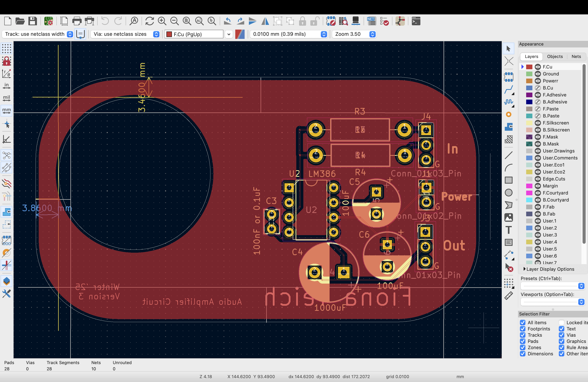The image size is (588, 382).
Task: Click the layer pair selector icon
Action: 240,34
